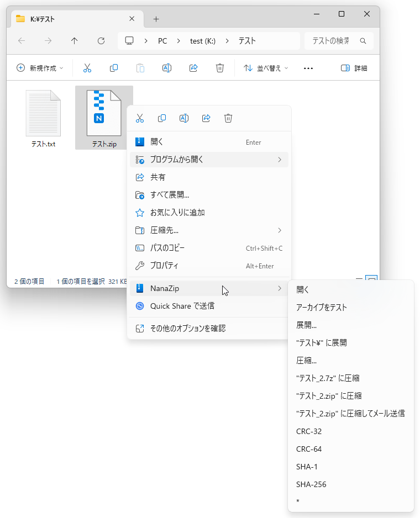This screenshot has width=420, height=518.
Task: Click the Delete trash icon in Explorer toolbar
Action: point(220,68)
